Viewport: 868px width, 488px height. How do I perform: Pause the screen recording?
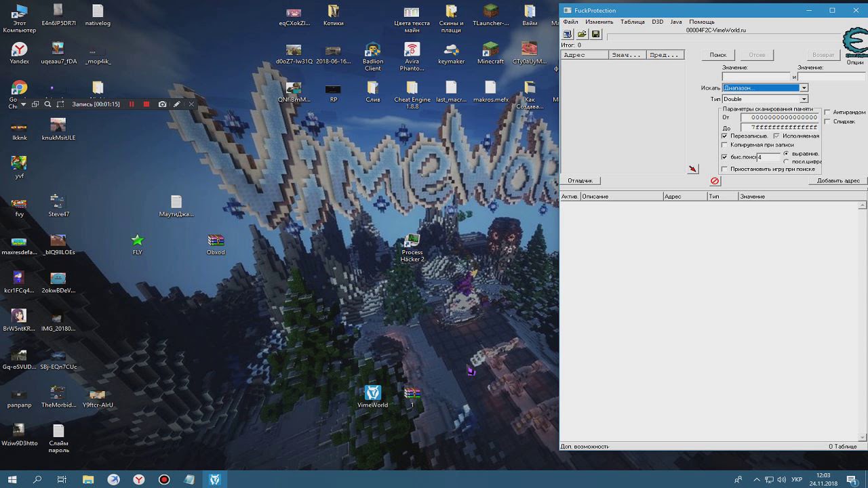132,104
